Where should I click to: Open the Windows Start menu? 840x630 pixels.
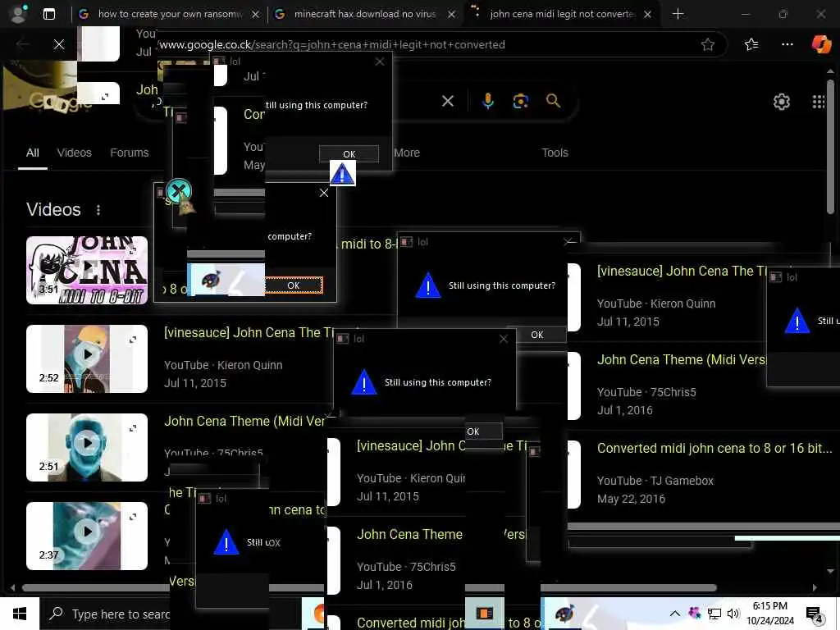tap(20, 614)
